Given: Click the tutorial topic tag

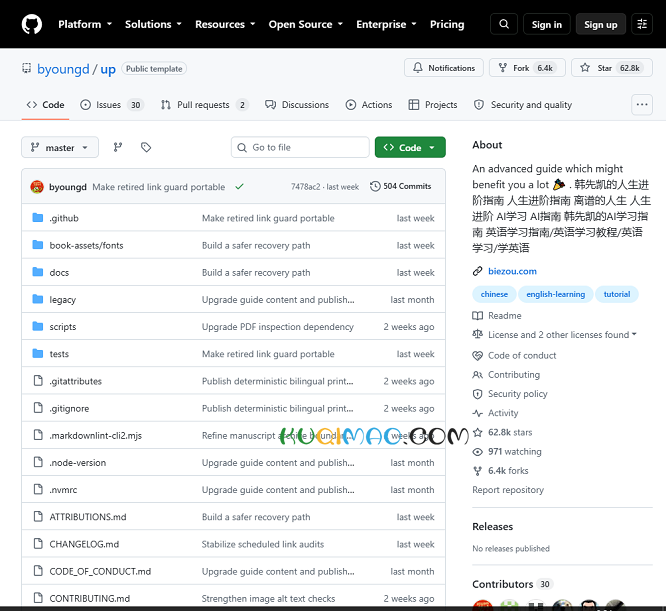Looking at the screenshot, I should click(x=617, y=294).
